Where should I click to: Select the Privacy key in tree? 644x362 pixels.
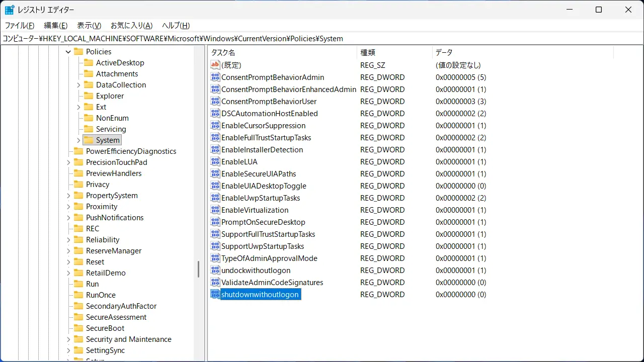(x=98, y=184)
